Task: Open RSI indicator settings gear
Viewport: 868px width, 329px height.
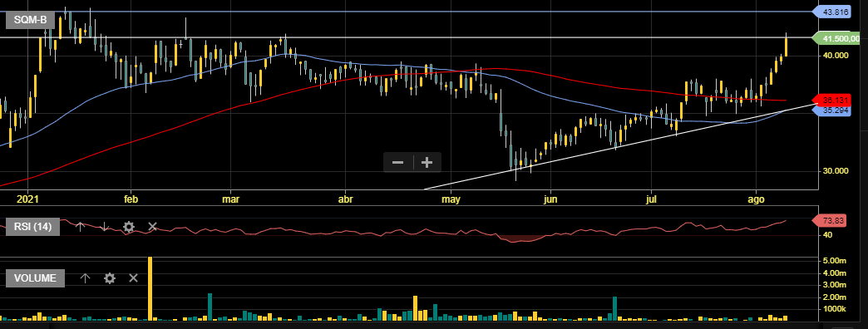Action: 128,227
